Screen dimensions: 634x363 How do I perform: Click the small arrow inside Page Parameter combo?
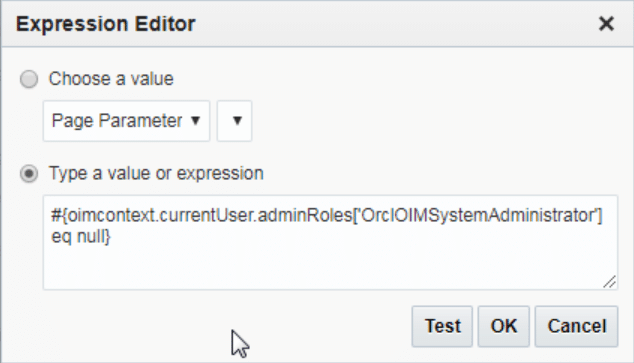tap(196, 120)
